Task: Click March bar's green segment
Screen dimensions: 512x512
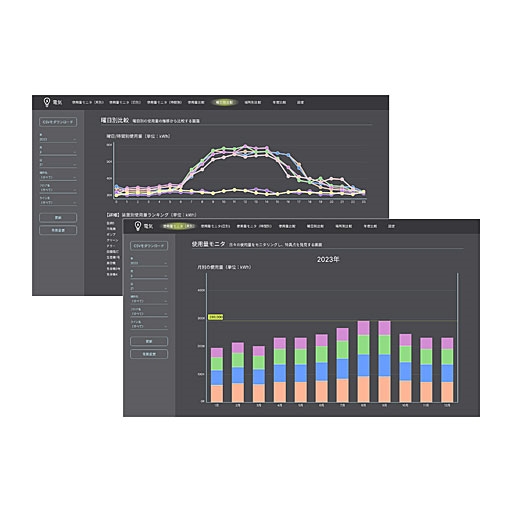Action: pos(259,362)
